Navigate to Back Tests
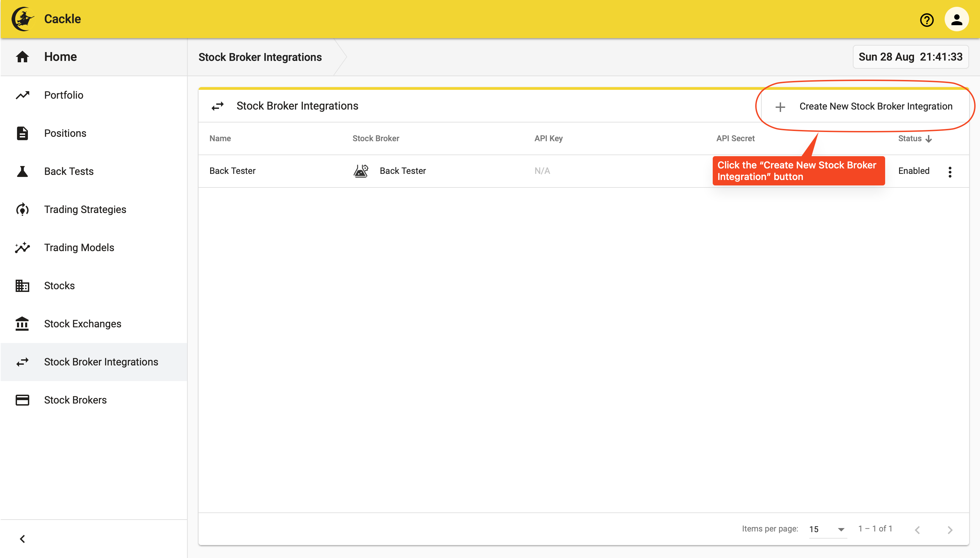This screenshot has width=980, height=558. coord(94,171)
